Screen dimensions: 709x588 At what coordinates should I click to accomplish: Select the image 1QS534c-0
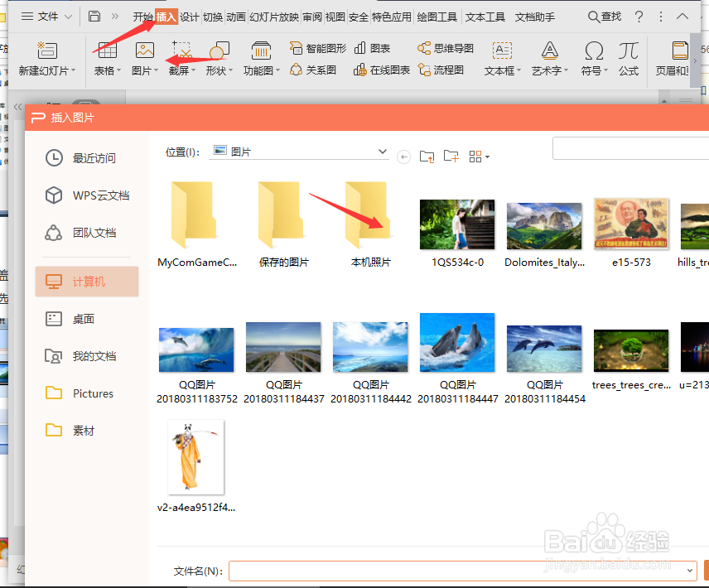(457, 233)
